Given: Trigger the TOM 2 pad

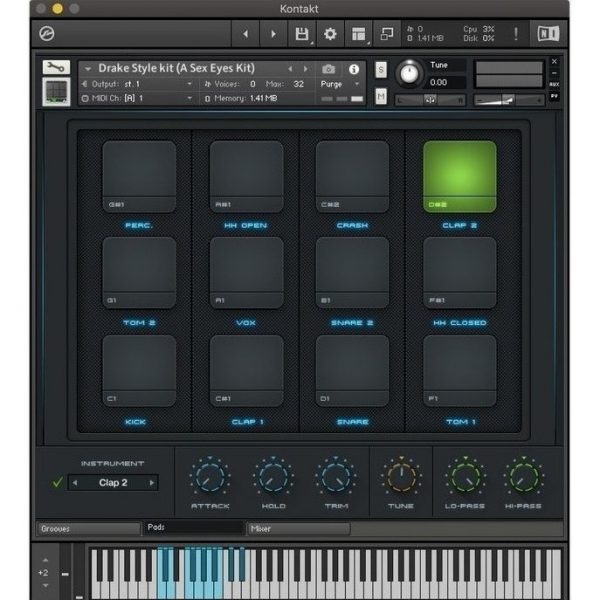Looking at the screenshot, I should [x=139, y=273].
